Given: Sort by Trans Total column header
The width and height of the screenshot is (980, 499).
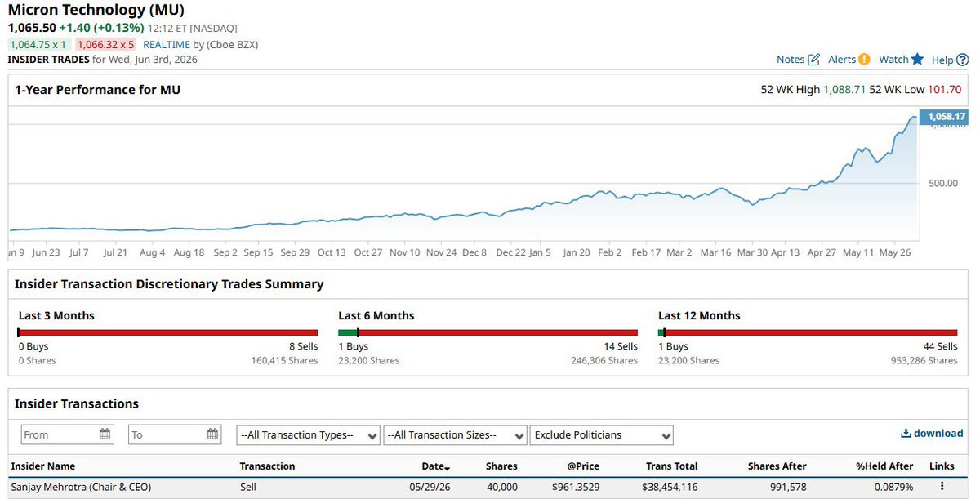Looking at the screenshot, I should coord(672,466).
